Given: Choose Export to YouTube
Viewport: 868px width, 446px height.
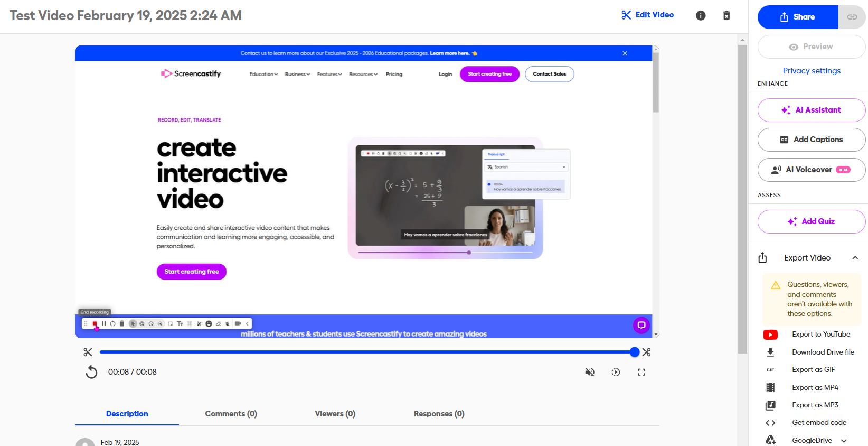Looking at the screenshot, I should 821,334.
